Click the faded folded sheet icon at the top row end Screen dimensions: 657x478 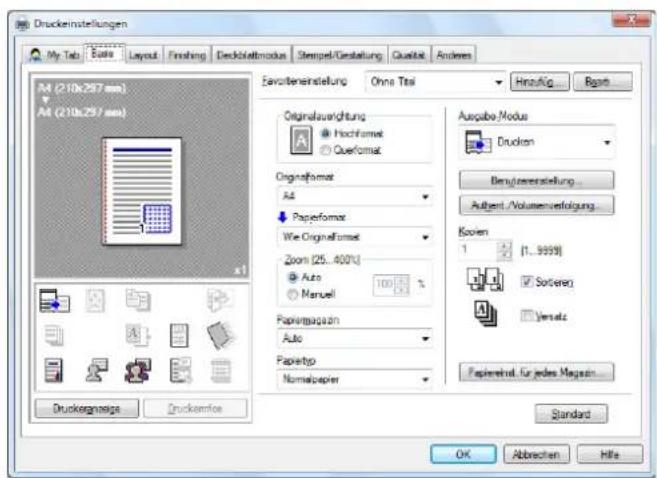click(220, 300)
